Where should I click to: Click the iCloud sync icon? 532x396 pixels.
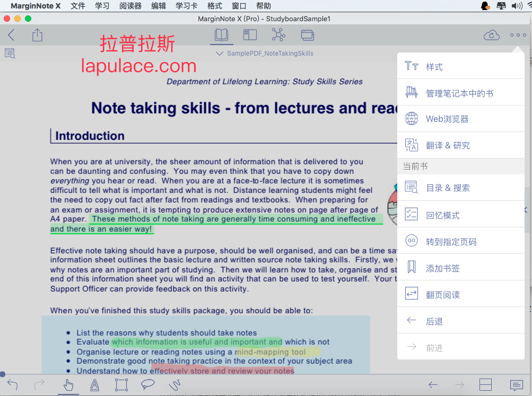pyautogui.click(x=491, y=35)
